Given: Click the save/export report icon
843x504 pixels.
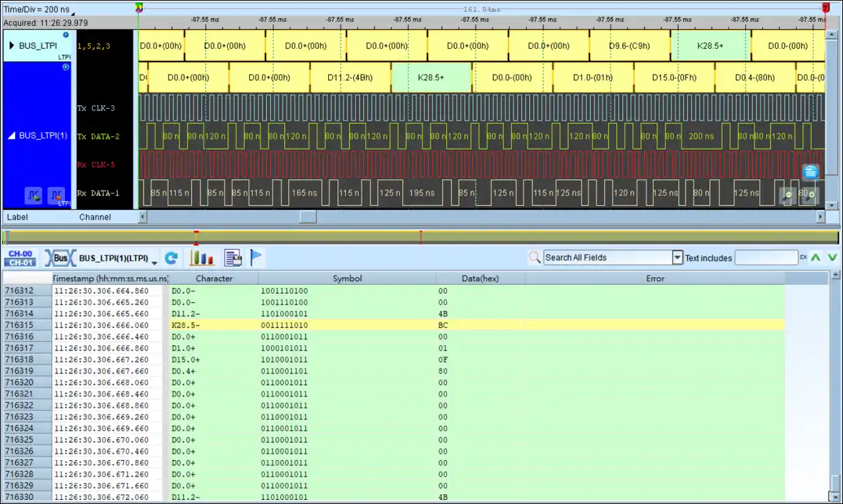Looking at the screenshot, I should [233, 258].
